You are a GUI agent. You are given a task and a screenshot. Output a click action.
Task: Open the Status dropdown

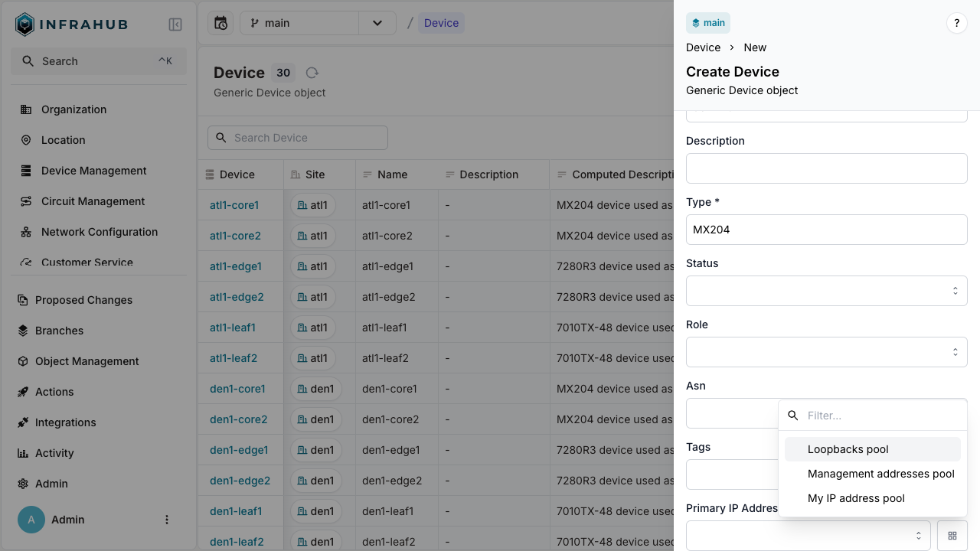(826, 291)
